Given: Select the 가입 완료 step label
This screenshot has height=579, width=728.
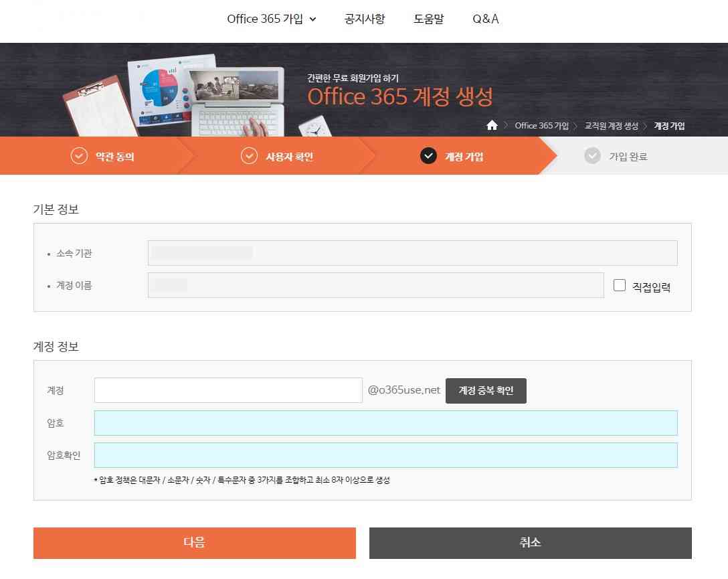Looking at the screenshot, I should point(628,157).
